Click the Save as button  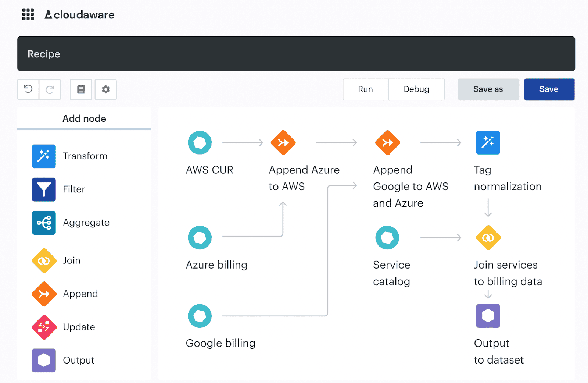pyautogui.click(x=488, y=89)
